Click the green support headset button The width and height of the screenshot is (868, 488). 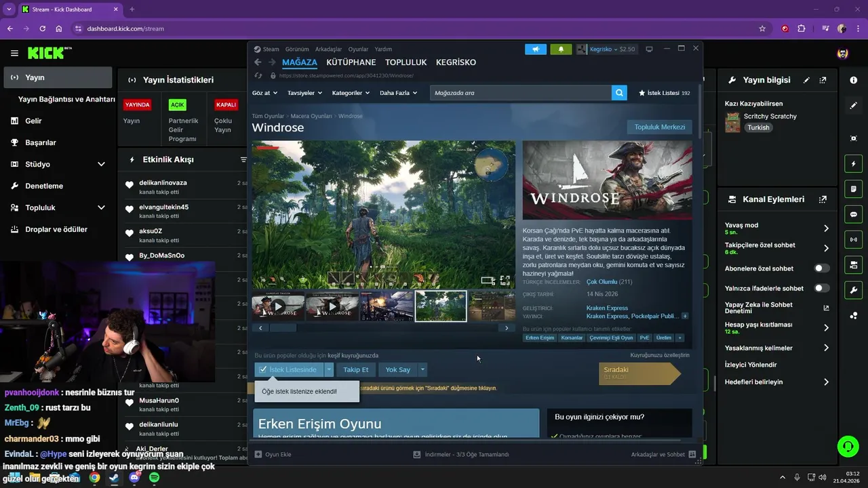pos(848,446)
